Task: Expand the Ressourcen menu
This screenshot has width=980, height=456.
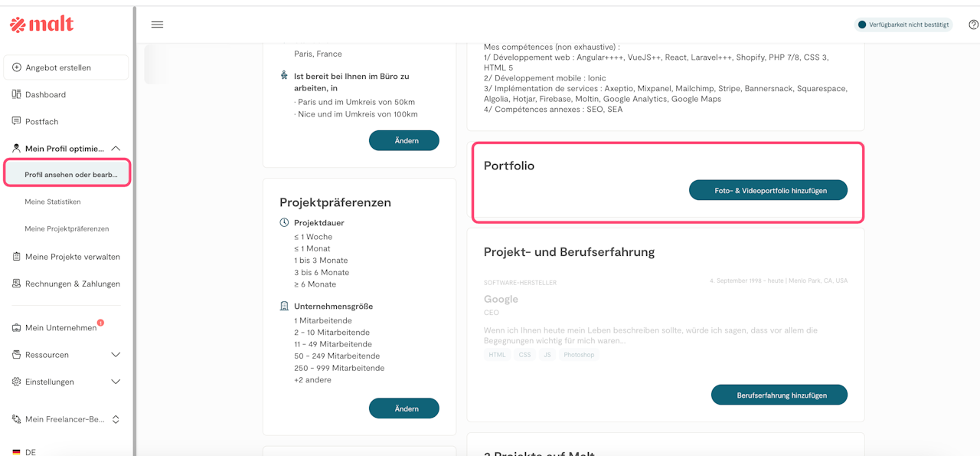Action: coord(116,355)
